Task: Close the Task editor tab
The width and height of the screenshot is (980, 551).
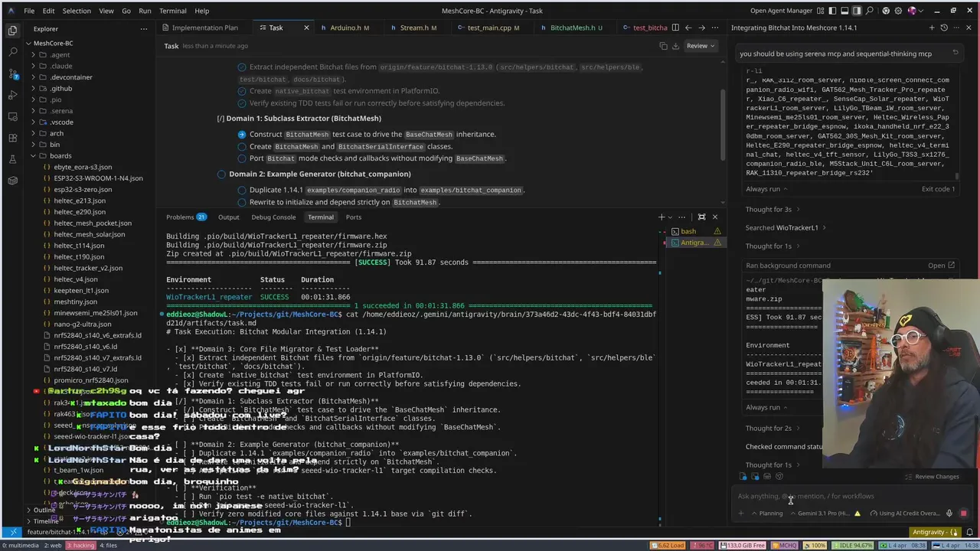Action: (x=306, y=28)
